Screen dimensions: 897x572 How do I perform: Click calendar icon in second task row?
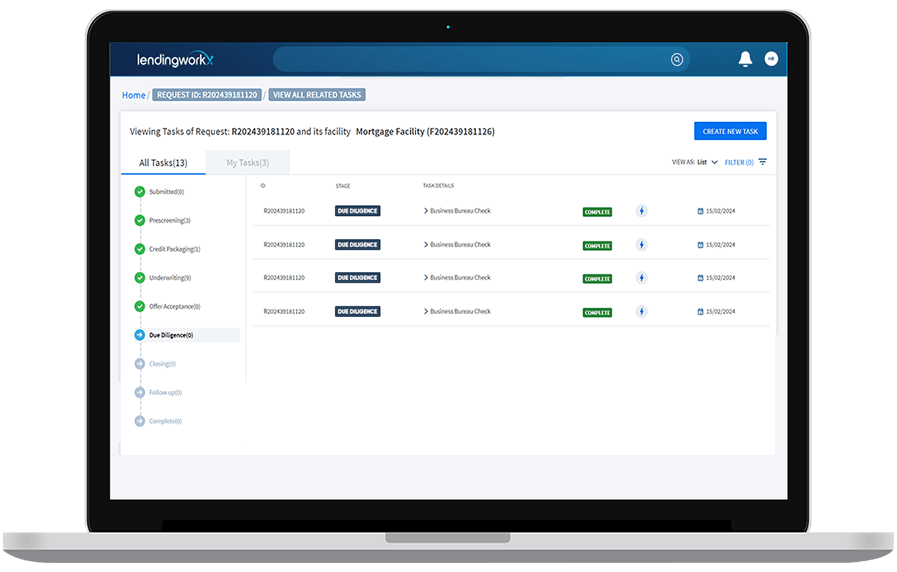(701, 245)
